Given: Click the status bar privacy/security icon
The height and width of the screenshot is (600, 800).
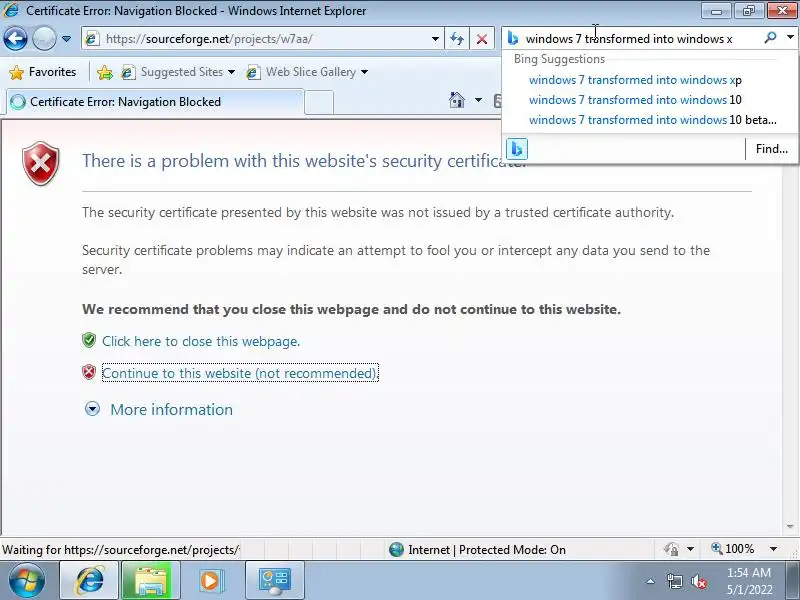Looking at the screenshot, I should click(x=671, y=549).
